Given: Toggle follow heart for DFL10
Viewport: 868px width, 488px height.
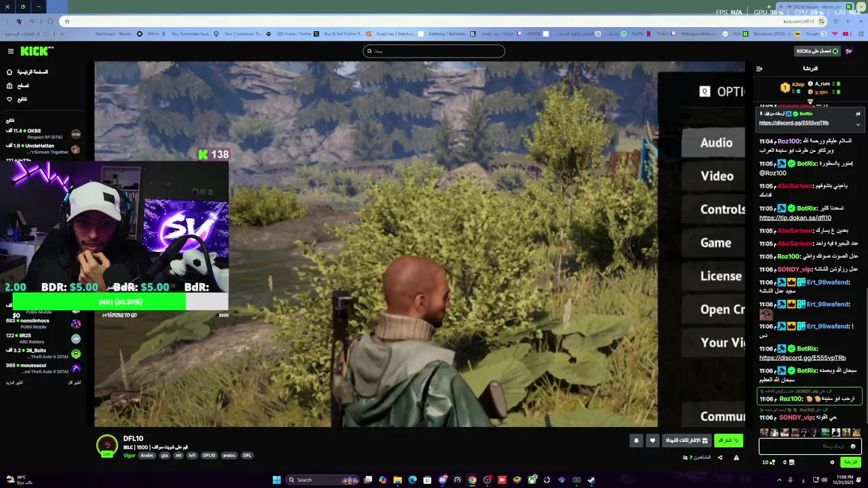Looking at the screenshot, I should coord(652,441).
